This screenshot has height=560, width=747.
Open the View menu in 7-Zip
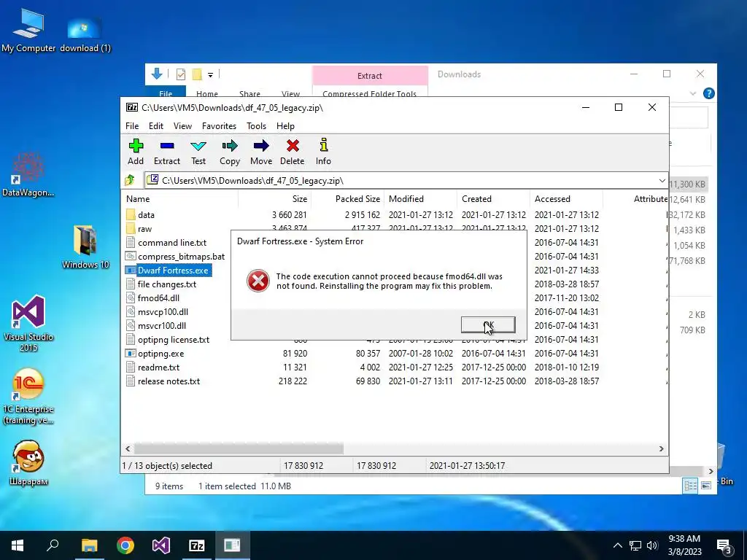click(x=182, y=126)
